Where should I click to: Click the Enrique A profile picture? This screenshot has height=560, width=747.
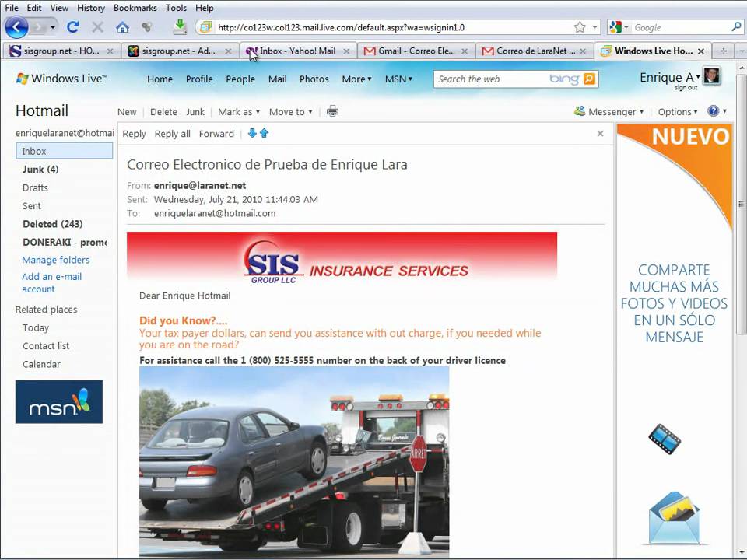coord(712,76)
